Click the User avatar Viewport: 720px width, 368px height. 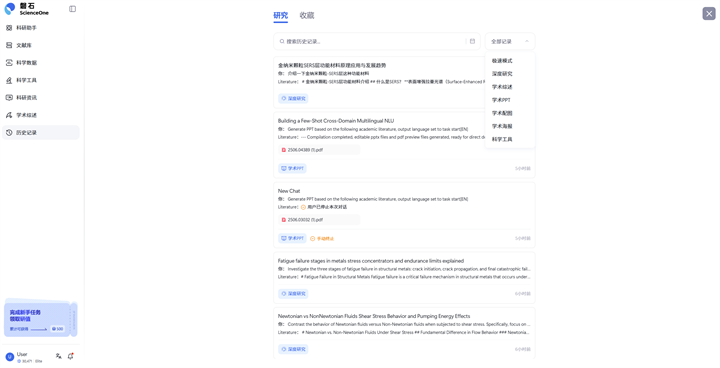[10, 357]
